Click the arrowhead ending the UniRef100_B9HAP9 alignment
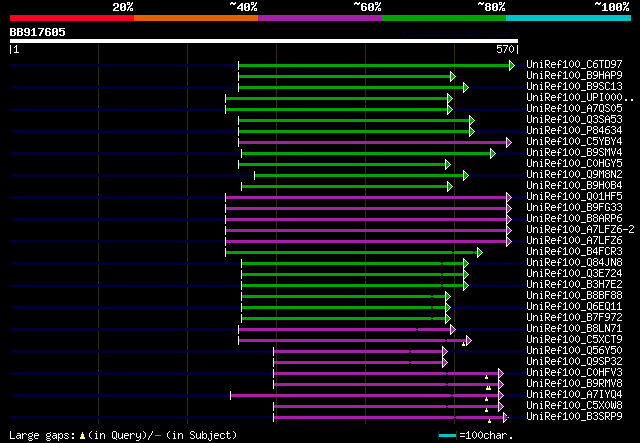 tap(453, 76)
